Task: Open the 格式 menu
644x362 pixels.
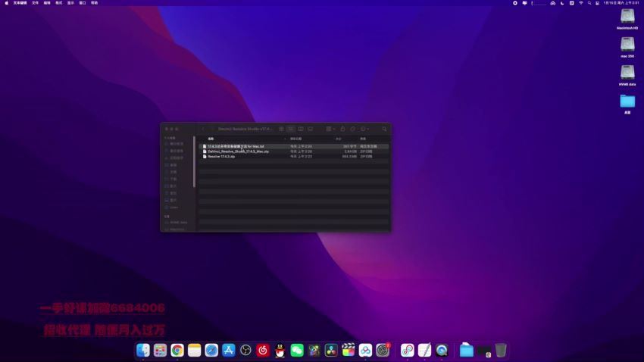Action: (x=59, y=3)
